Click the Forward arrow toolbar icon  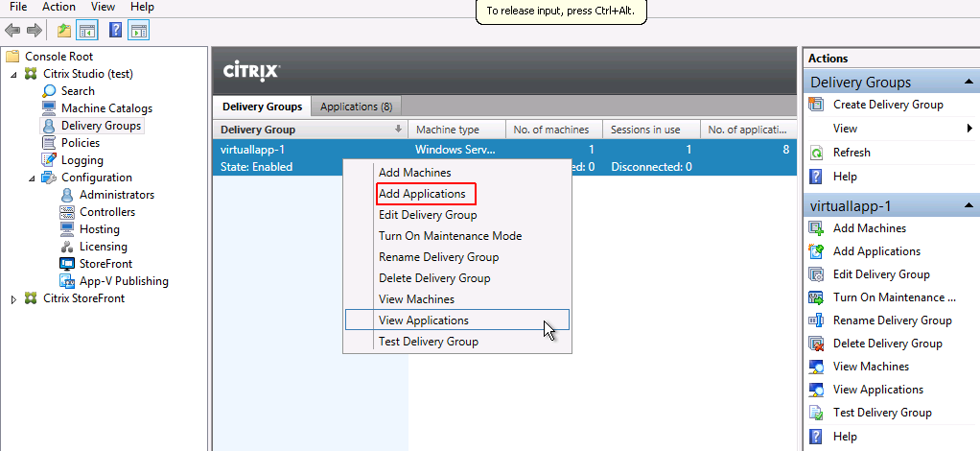[34, 30]
